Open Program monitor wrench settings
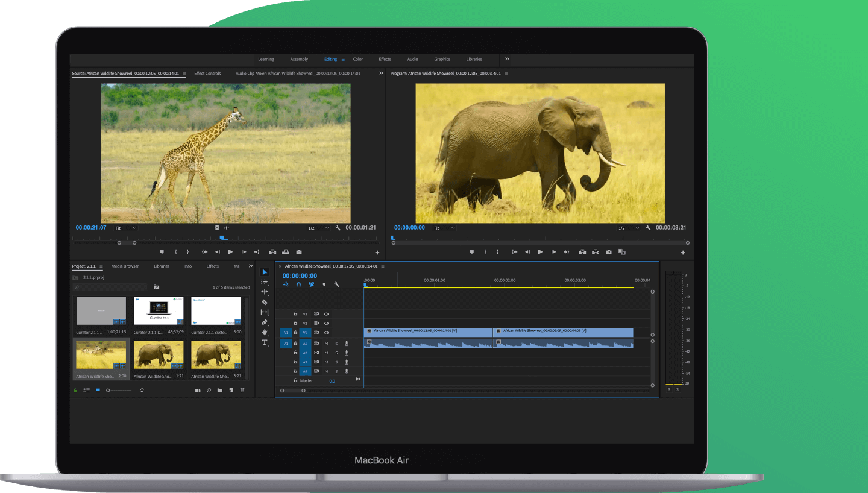868x493 pixels. point(648,228)
